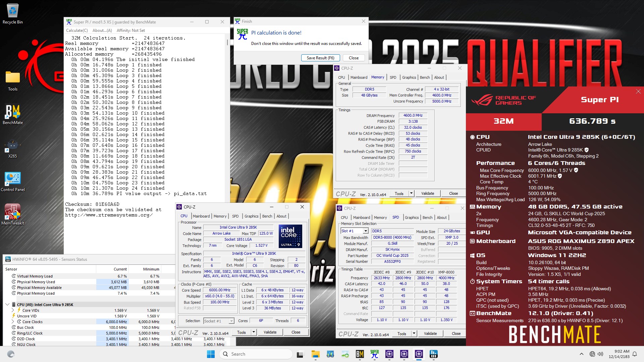The image size is (644, 362).
Task: Click the Affinity: Not Set label
Action: click(x=131, y=31)
